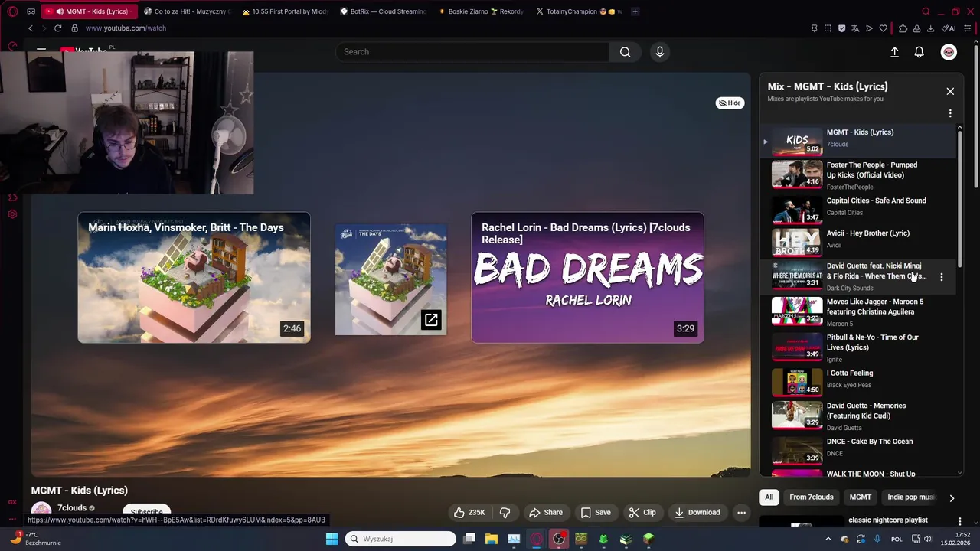Image resolution: width=980 pixels, height=551 pixels.
Task: Open the YouTube account avatar menu
Action: pos(949,52)
